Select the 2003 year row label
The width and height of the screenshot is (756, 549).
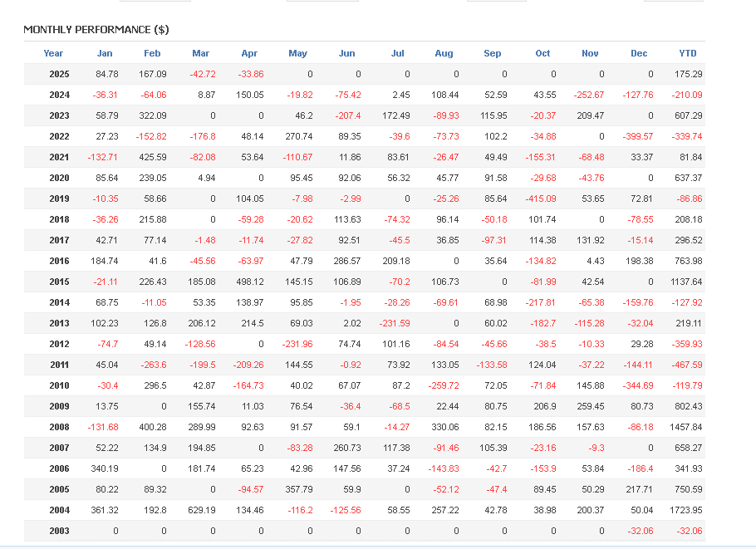[59, 531]
